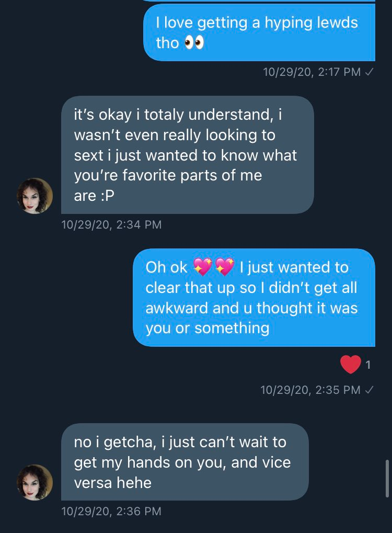Click the eyes emoji in the top message
392x533 pixels.
click(194, 43)
